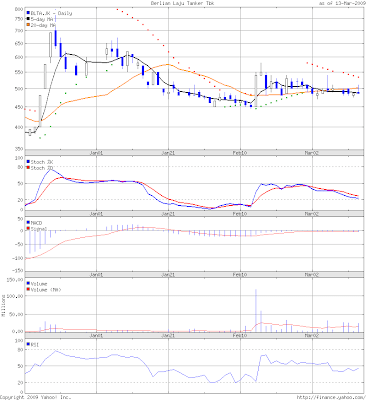This screenshot has height=400, width=366.
Task: Click the Jan21 date label under price chart
Action: (x=169, y=152)
